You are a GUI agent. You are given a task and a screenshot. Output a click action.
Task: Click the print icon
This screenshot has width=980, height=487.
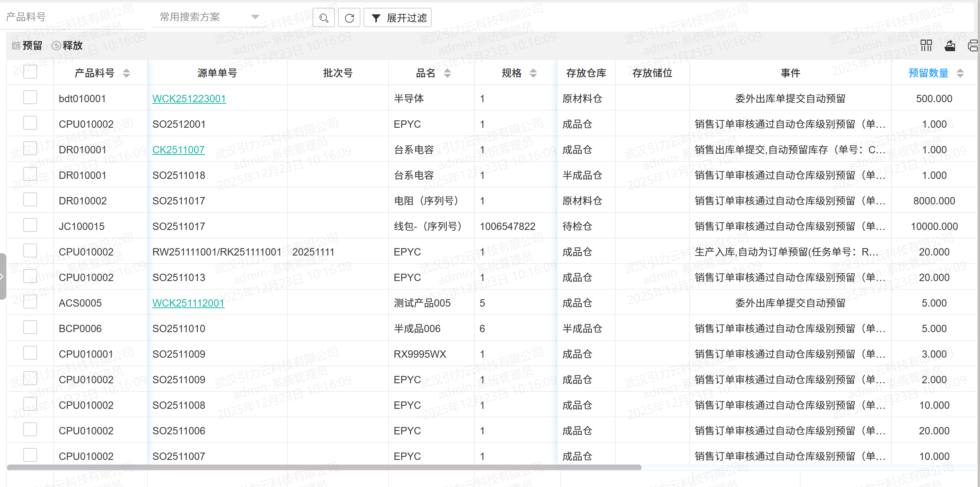(x=973, y=46)
